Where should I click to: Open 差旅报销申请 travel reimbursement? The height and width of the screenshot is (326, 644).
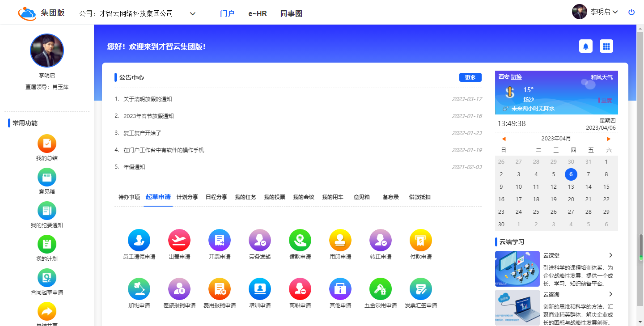[x=179, y=289]
